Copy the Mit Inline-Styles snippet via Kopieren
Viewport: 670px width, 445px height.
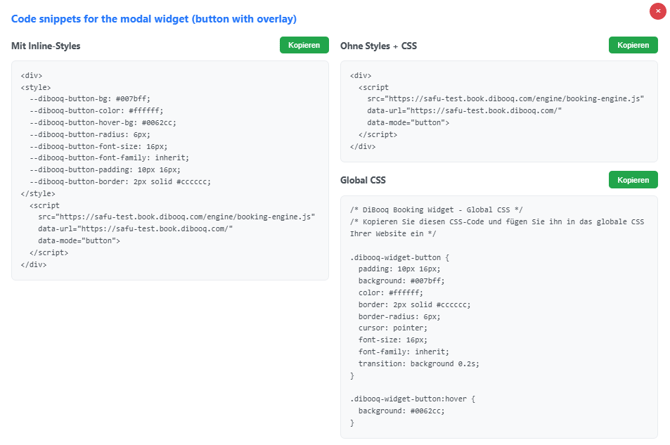point(304,45)
